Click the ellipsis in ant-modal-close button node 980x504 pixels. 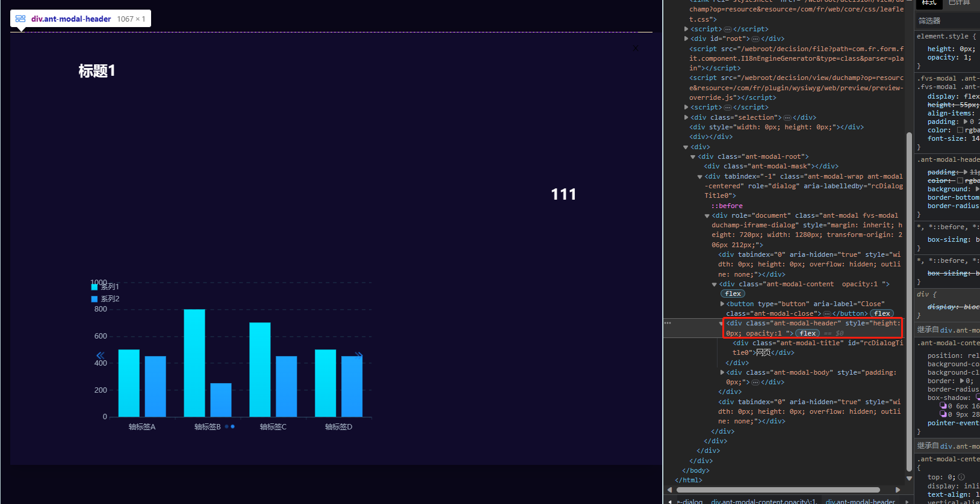[x=827, y=314]
